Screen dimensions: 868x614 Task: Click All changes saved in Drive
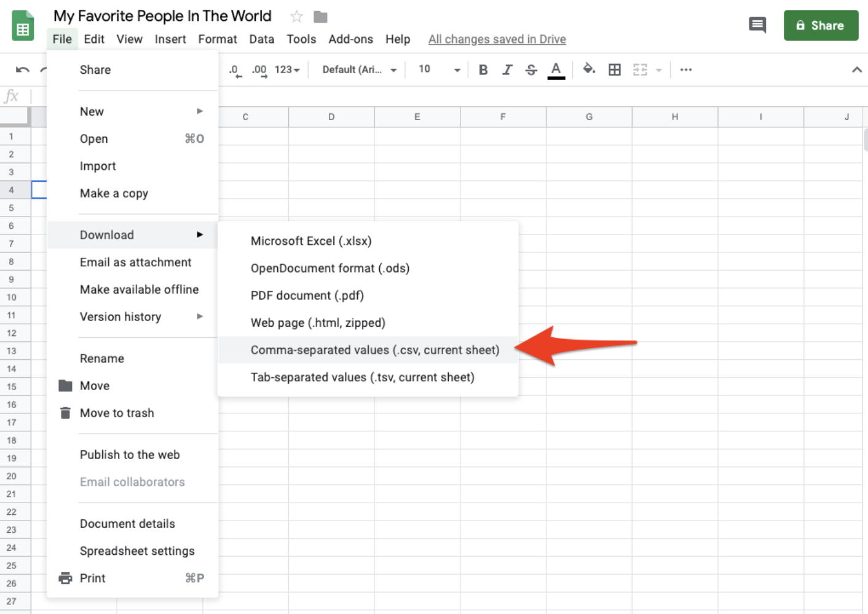(x=497, y=39)
